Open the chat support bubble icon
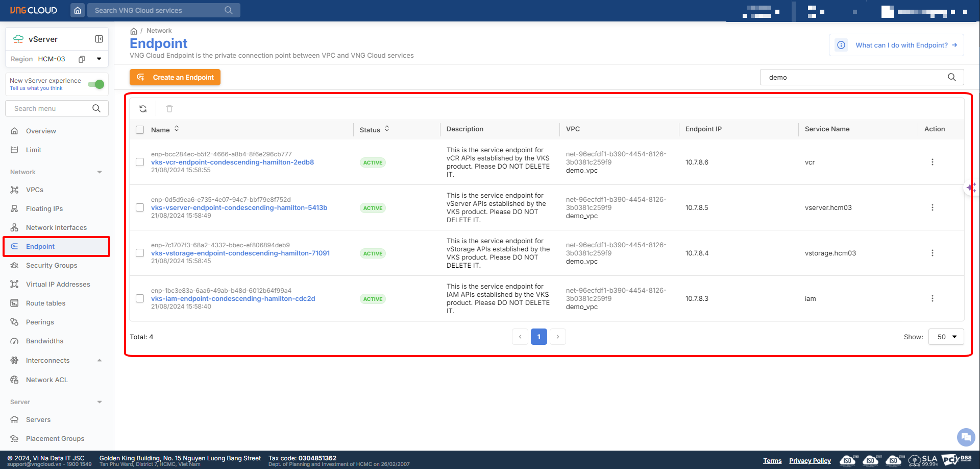Image resolution: width=980 pixels, height=469 pixels. [965, 437]
